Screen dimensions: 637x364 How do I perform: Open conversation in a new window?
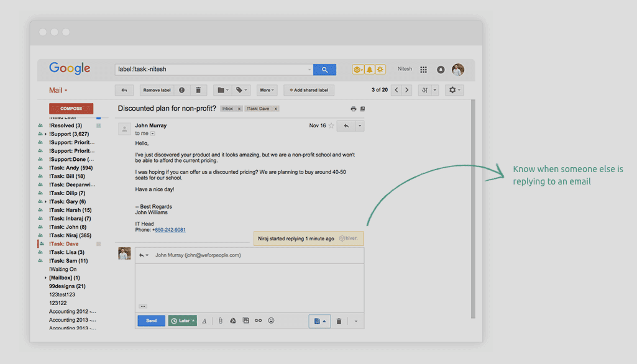click(x=362, y=109)
